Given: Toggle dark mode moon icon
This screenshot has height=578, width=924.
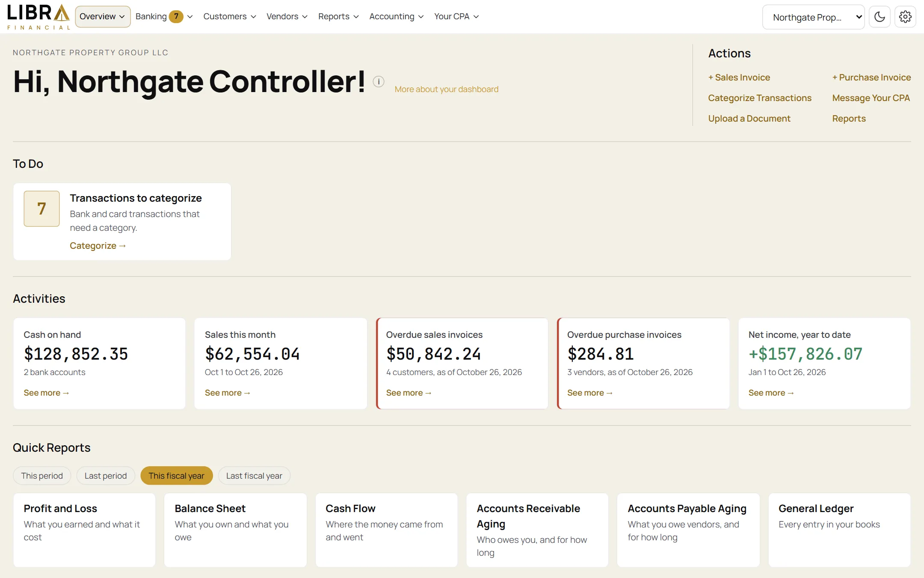Looking at the screenshot, I should point(880,17).
